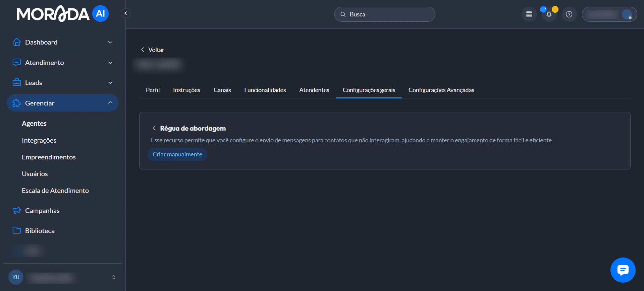Switch to the Perfil tab
Image resolution: width=644 pixels, height=291 pixels.
click(x=153, y=90)
